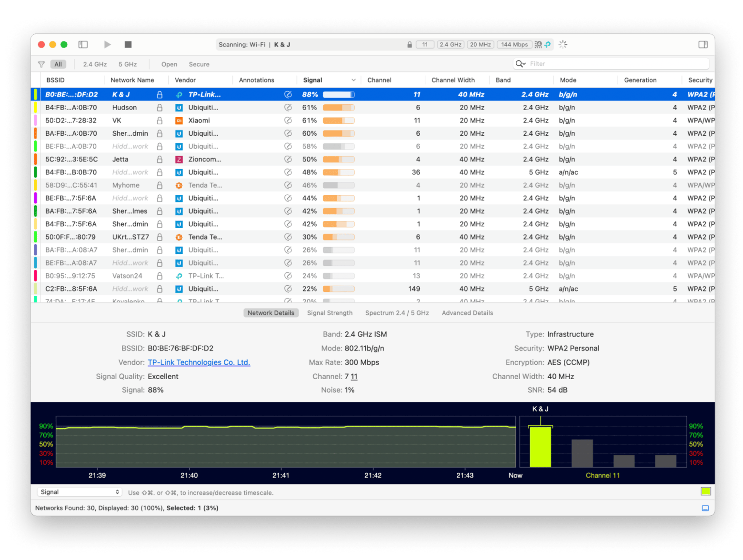This screenshot has height=560, width=743.
Task: Click channel 11 link in Network Details
Action: coord(354,376)
